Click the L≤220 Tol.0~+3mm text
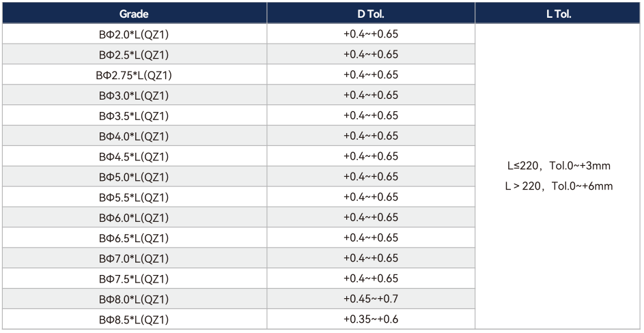The height and width of the screenshot is (333, 644). [559, 166]
